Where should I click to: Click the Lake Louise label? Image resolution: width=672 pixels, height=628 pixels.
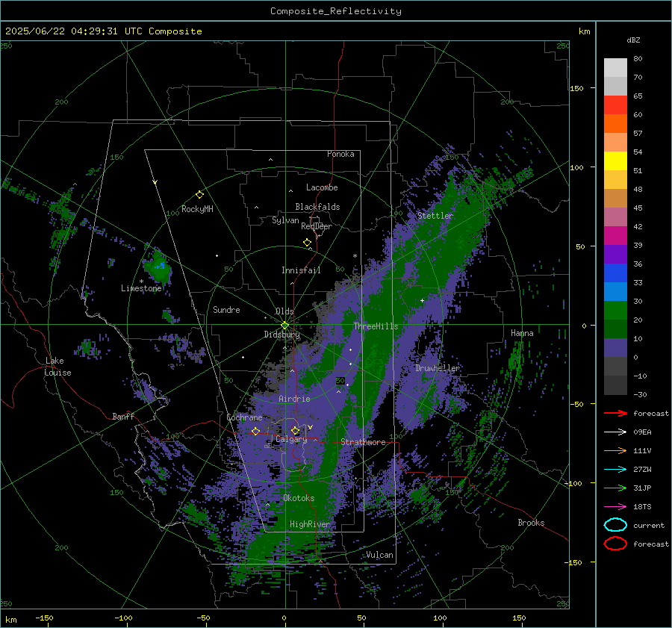click(x=57, y=367)
